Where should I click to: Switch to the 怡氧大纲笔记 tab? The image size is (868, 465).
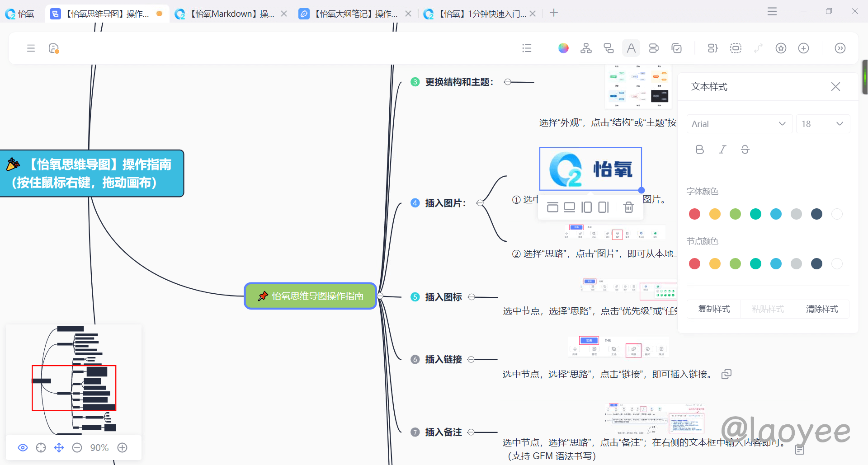[x=355, y=14]
